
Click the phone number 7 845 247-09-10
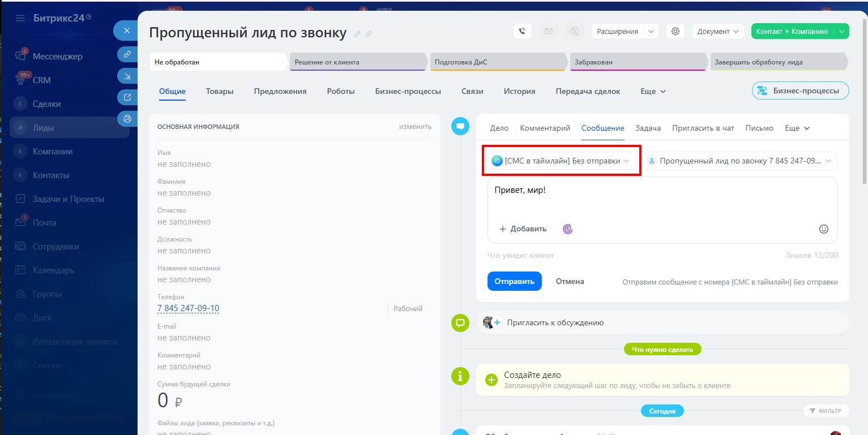coord(188,308)
